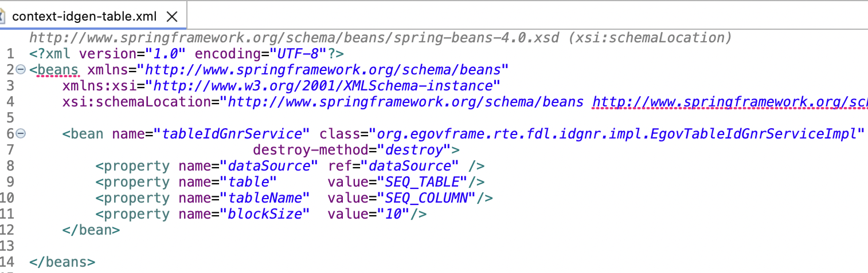Viewport: 868px width, 273px height.
Task: Click the ref="dataSource" attribute value
Action: (409, 166)
